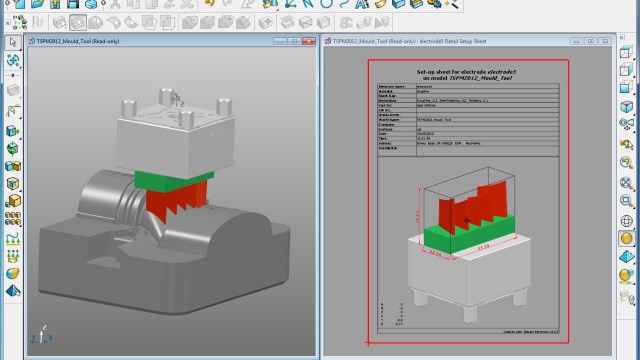The image size is (640, 360).
Task: Undo the last action with the yellow arrow
Action: click(x=209, y=3)
